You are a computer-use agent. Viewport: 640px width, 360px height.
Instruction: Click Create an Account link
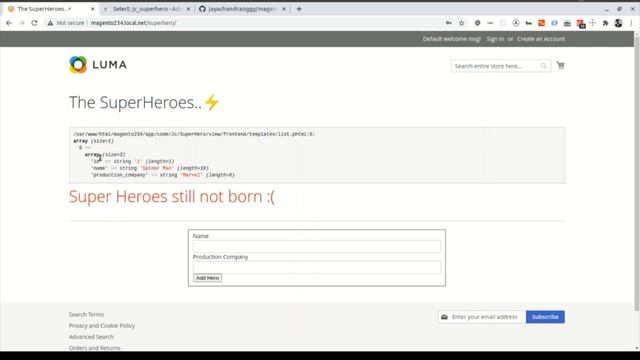[541, 39]
